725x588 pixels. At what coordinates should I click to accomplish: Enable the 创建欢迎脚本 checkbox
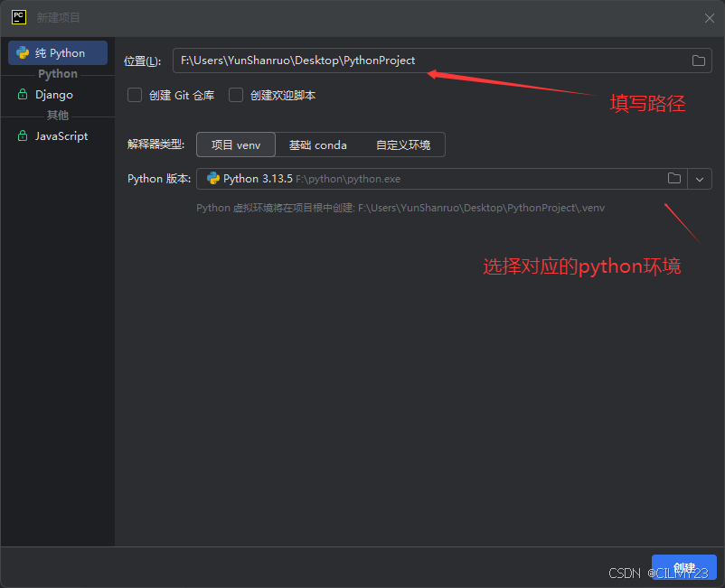(236, 95)
